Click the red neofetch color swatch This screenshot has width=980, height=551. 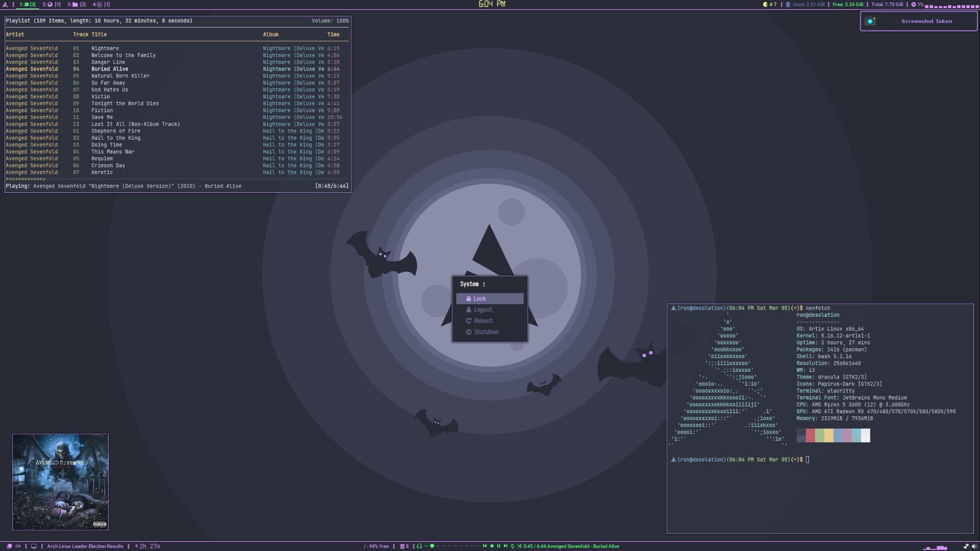pos(811,435)
